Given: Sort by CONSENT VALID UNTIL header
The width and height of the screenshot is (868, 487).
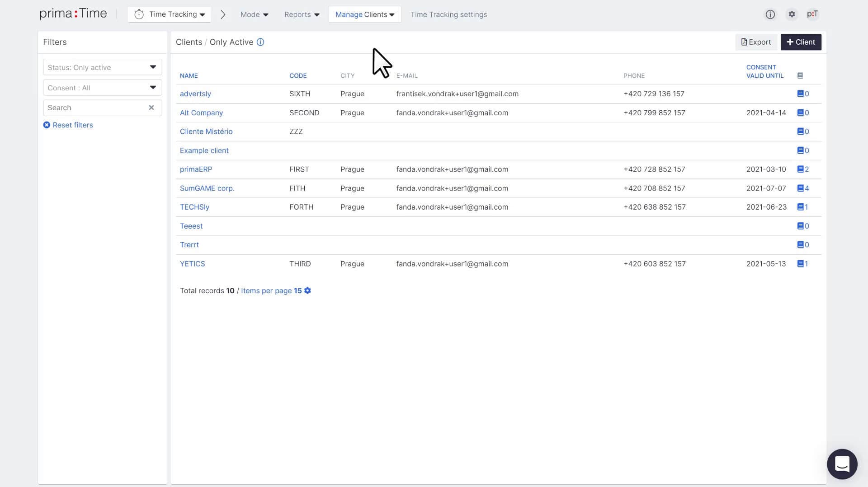Looking at the screenshot, I should 765,71.
